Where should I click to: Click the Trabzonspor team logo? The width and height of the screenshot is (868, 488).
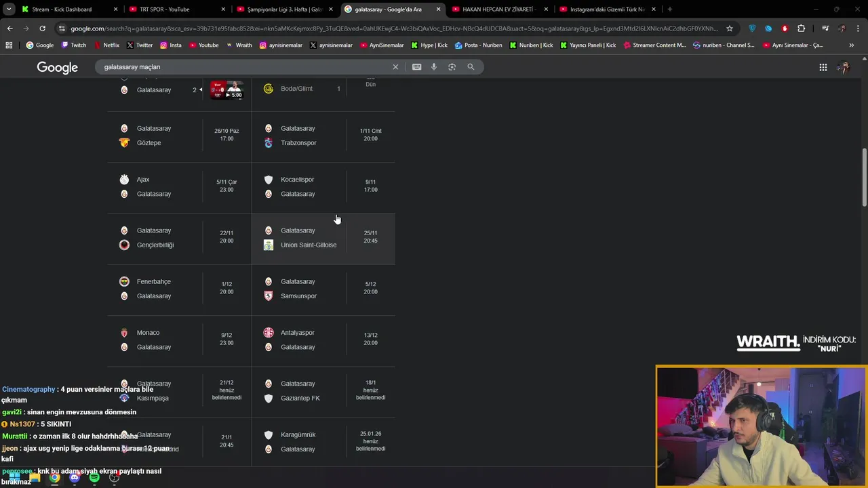(x=269, y=143)
